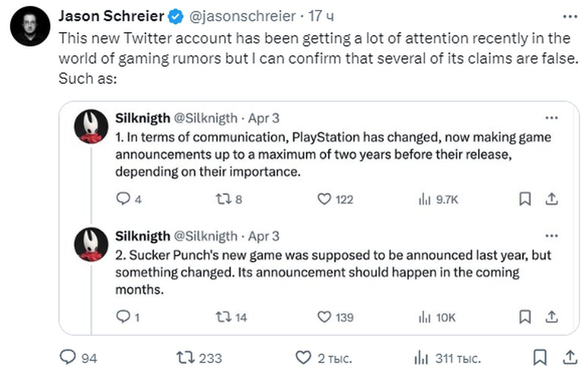
Task: Open more options on Jason Schreier's tweet
Action: (x=570, y=16)
